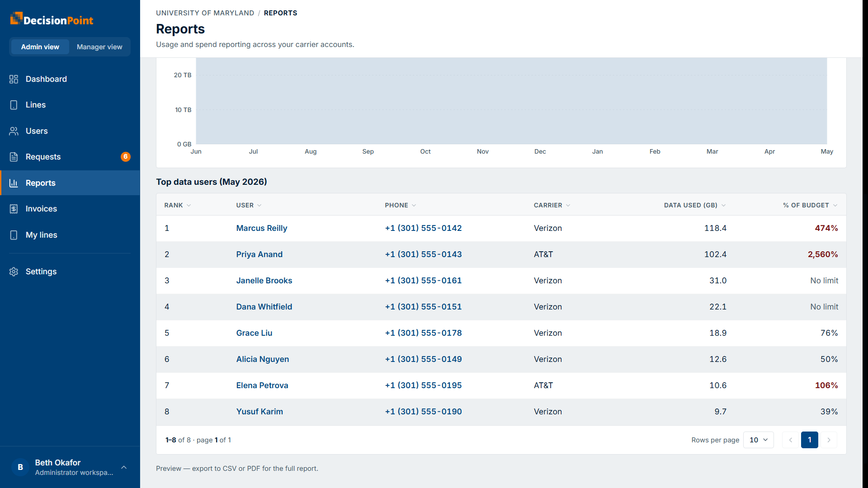Click Beth Okafor's avatar icon
Viewport: 868px width, 488px height.
click(20, 467)
